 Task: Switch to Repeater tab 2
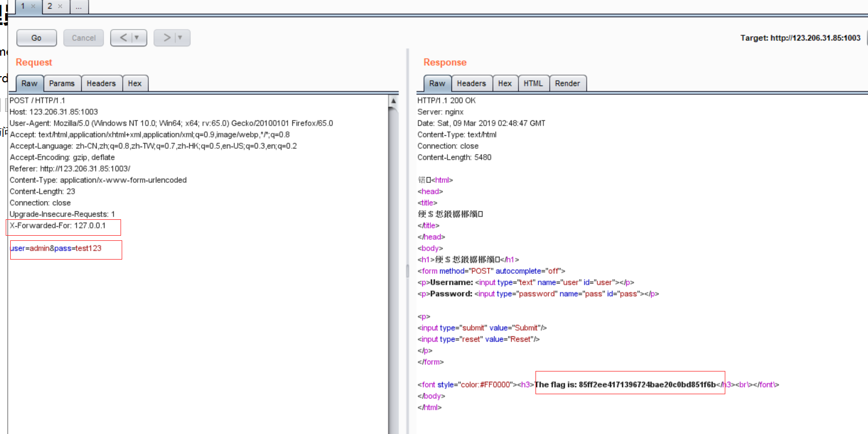click(x=50, y=6)
